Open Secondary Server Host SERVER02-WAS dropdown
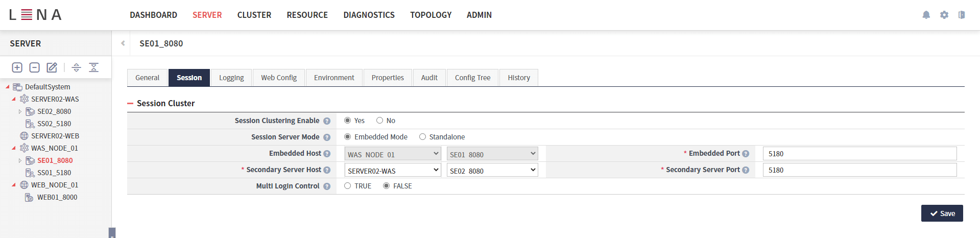 pos(393,170)
